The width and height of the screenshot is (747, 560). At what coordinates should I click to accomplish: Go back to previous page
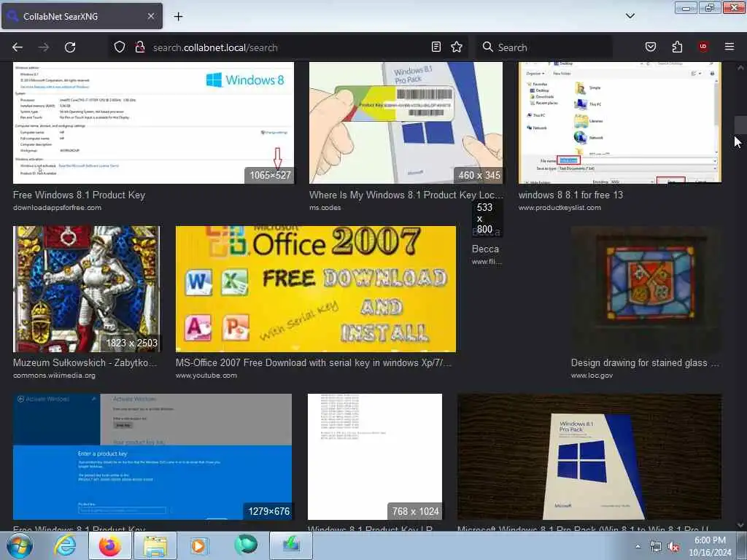(x=18, y=47)
